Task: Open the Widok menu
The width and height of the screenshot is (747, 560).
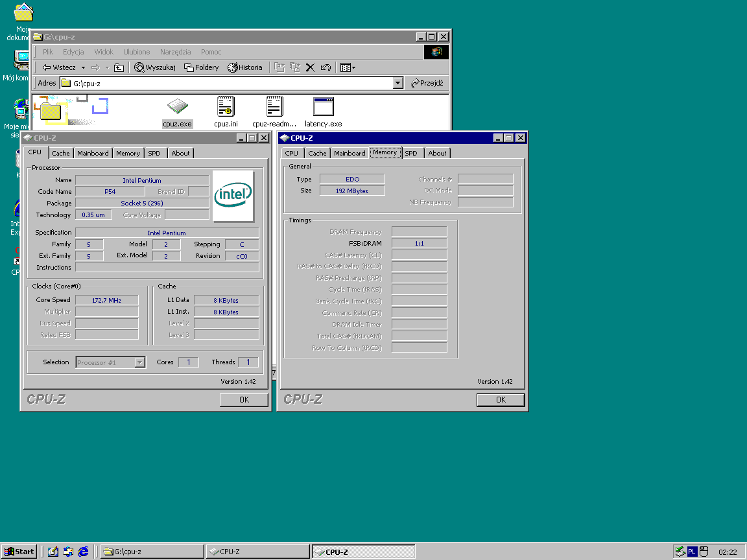Action: (x=104, y=52)
